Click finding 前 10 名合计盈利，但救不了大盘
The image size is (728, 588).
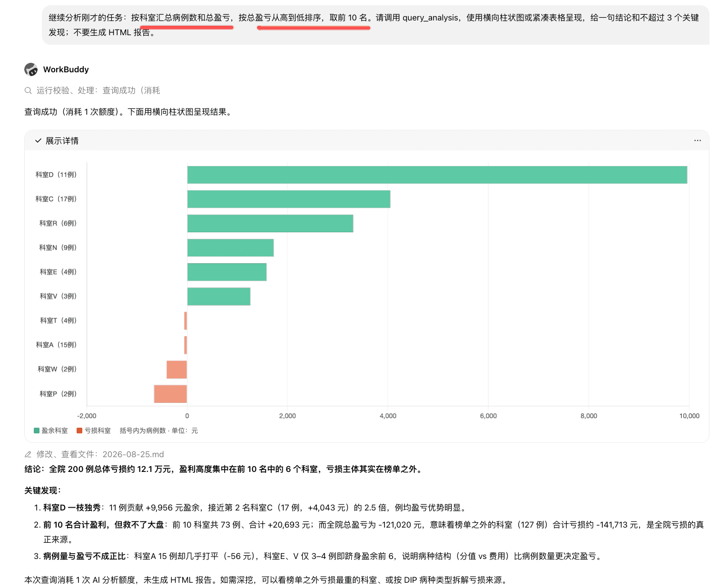coord(374,532)
